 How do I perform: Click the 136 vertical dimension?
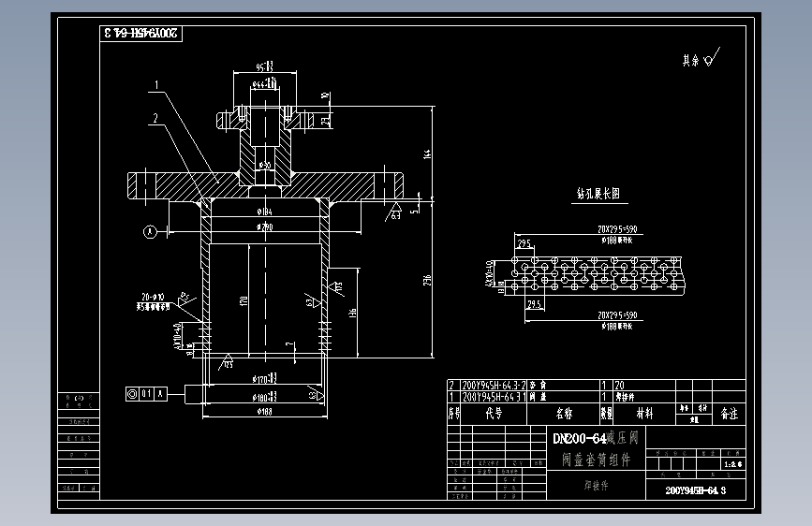[x=352, y=314]
